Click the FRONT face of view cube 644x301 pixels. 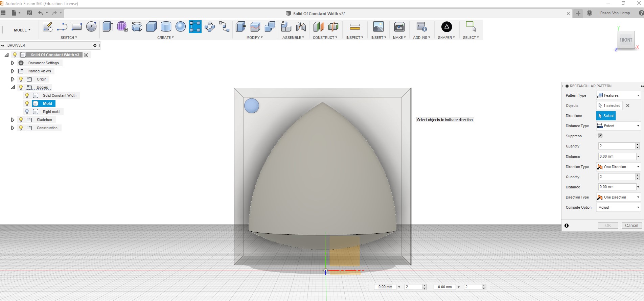(625, 40)
